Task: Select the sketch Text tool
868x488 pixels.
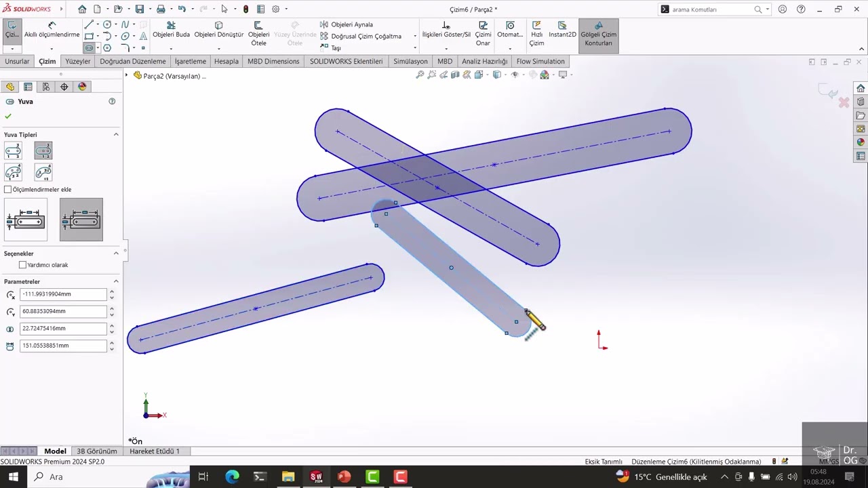Action: 143,36
